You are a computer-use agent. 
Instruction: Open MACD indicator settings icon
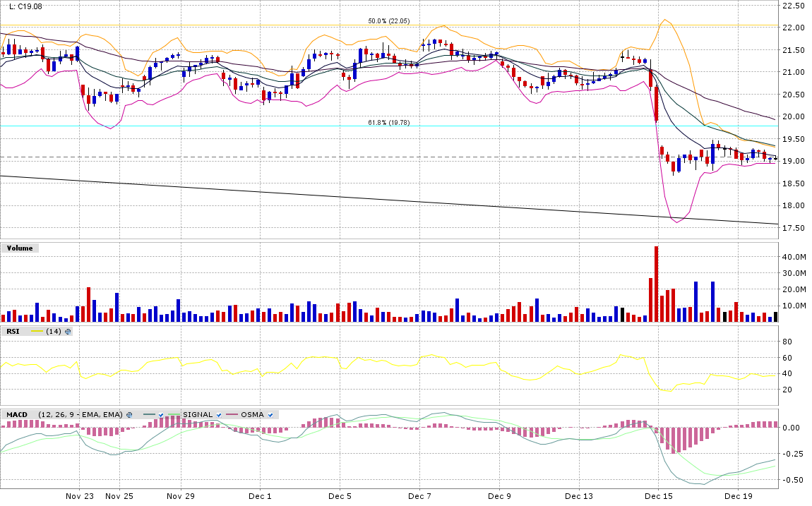129,415
